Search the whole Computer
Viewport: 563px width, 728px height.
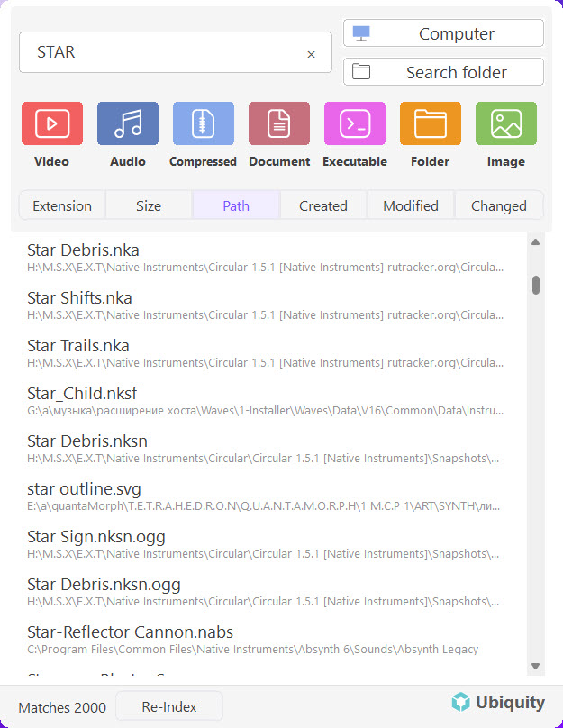(443, 33)
